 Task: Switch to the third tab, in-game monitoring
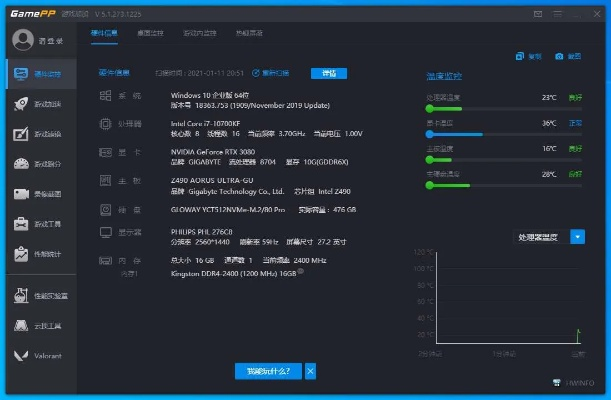198,34
